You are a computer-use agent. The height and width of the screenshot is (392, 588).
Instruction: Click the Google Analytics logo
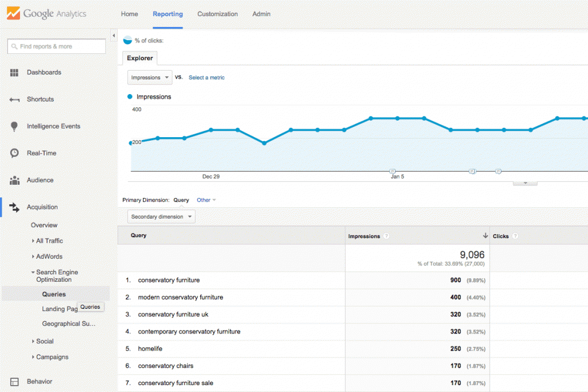point(47,14)
